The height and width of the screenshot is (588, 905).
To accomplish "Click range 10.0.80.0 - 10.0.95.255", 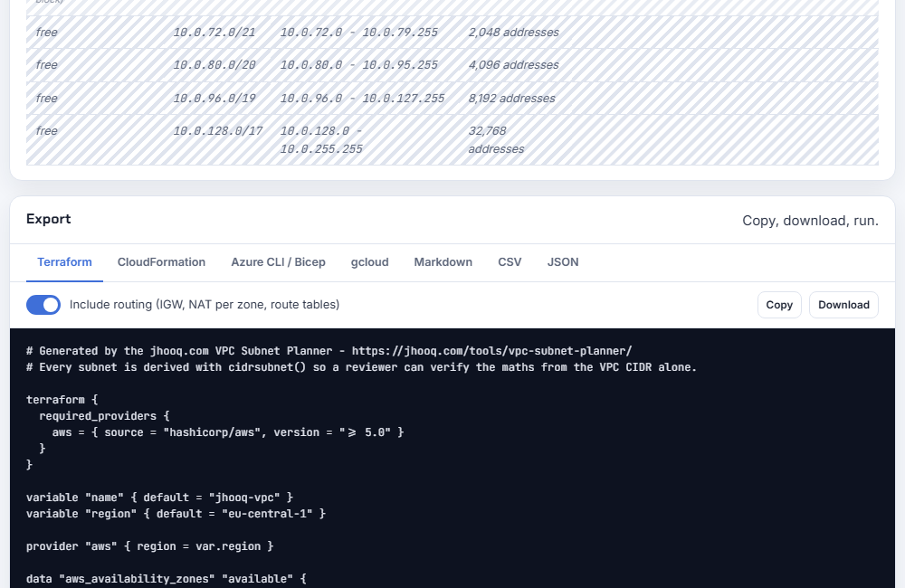I will [x=359, y=65].
